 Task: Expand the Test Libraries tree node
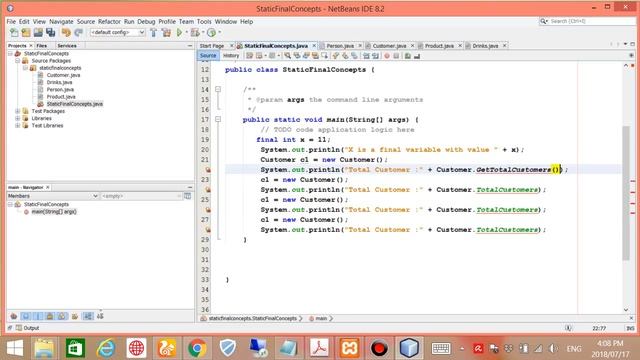pyautogui.click(x=18, y=125)
